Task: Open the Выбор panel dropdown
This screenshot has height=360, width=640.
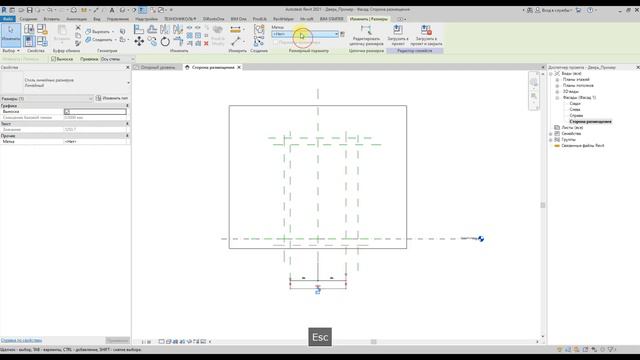Action: pos(11,51)
